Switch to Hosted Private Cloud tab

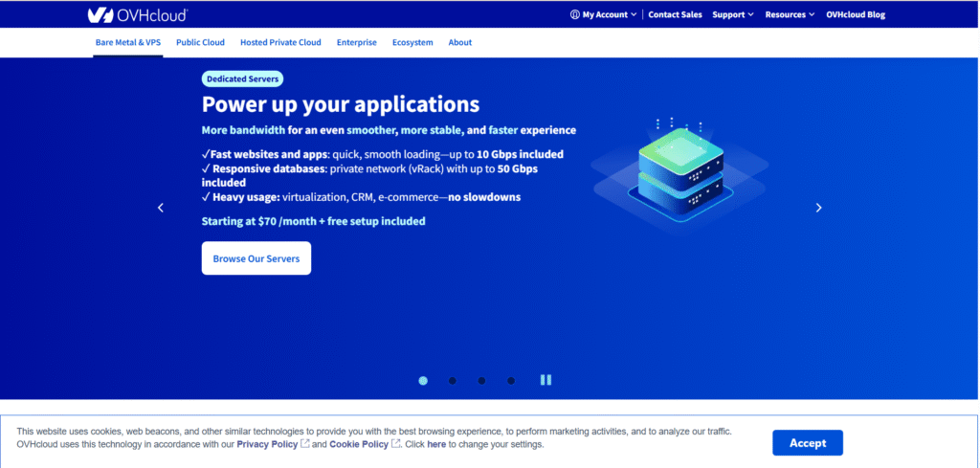pos(280,42)
